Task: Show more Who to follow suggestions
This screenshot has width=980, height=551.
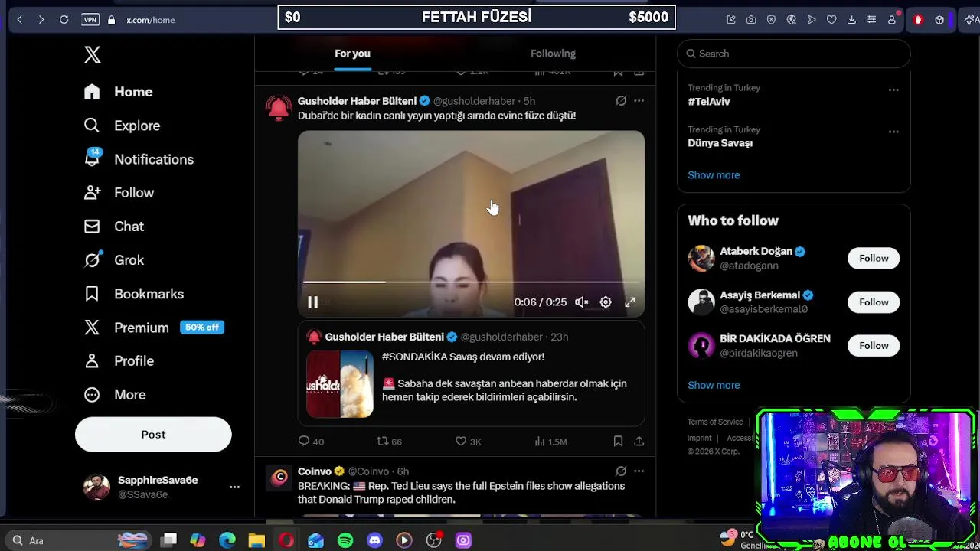Action: (714, 386)
